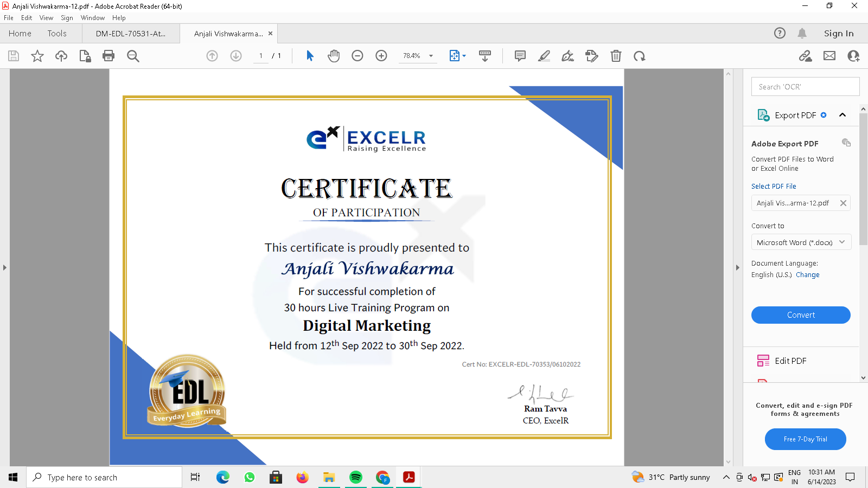This screenshot has height=488, width=868.
Task: Open the Sign menu
Action: point(67,18)
